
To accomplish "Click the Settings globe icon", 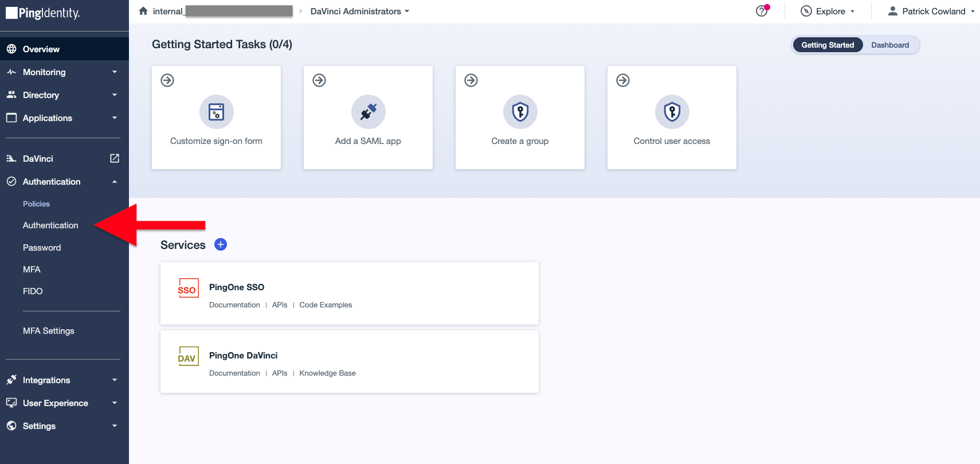I will coord(11,426).
